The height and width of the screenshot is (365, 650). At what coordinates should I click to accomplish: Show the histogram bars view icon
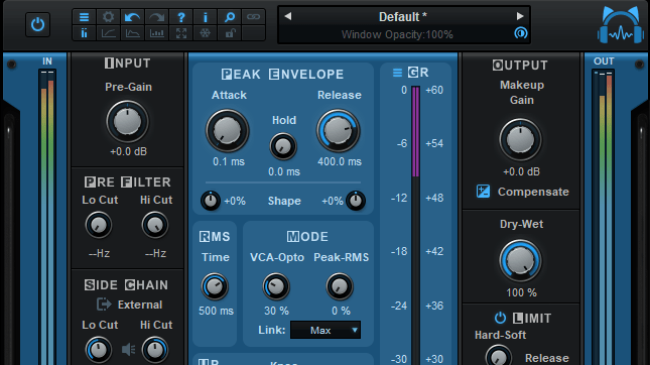tap(157, 33)
